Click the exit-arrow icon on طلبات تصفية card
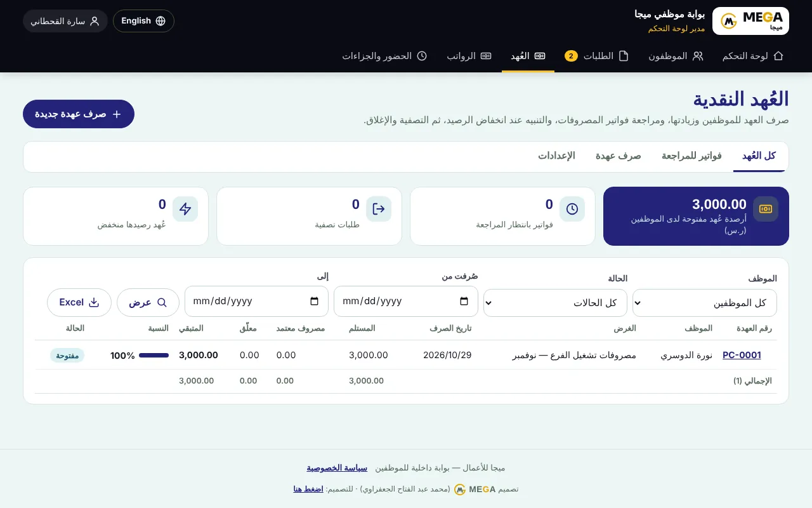The width and height of the screenshot is (812, 508). pos(379,209)
